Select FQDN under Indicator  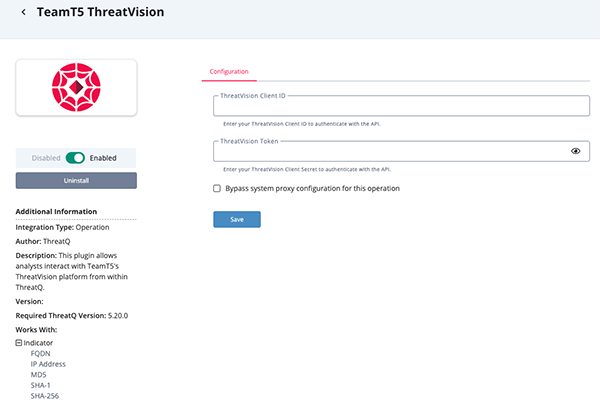pos(41,354)
